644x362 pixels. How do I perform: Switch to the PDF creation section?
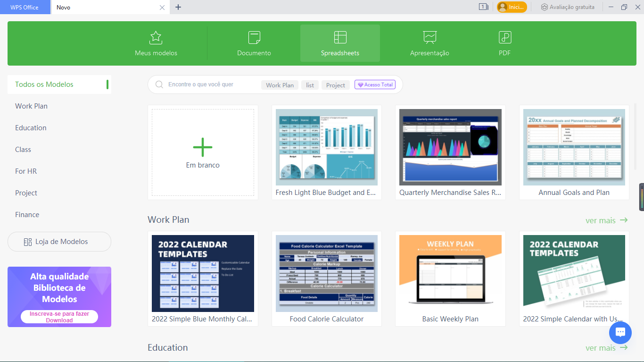point(504,43)
